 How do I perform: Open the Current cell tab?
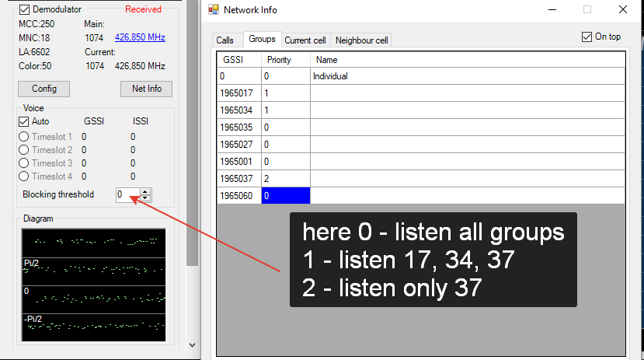(x=305, y=40)
